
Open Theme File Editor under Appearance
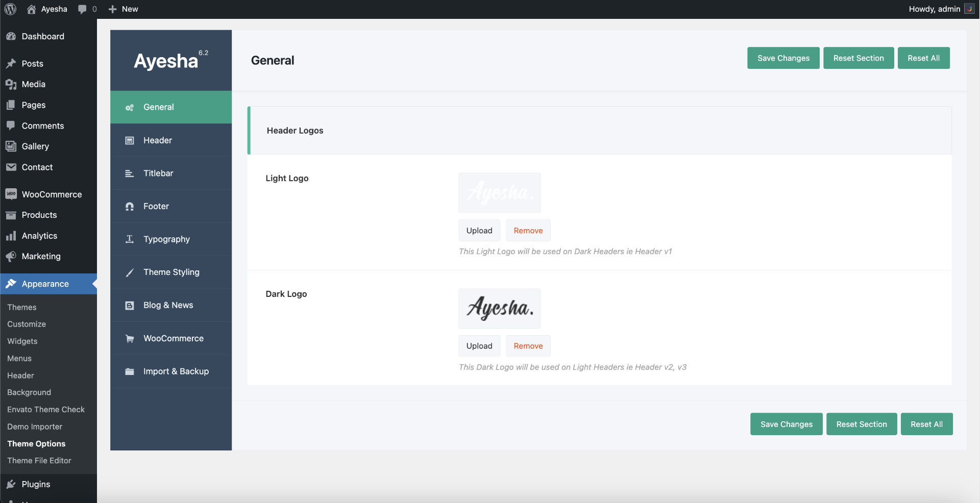[39, 460]
